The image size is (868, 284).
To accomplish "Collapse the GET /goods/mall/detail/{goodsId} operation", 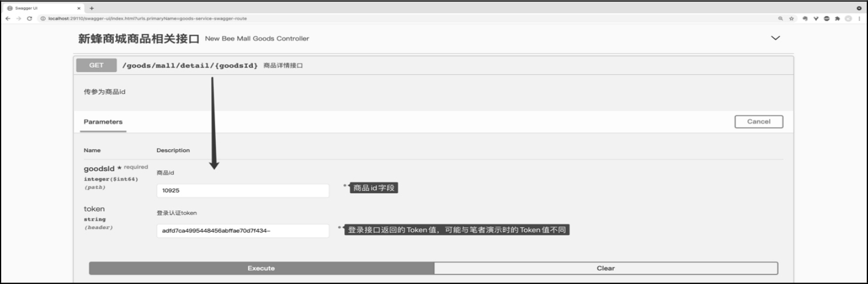I will click(x=433, y=65).
